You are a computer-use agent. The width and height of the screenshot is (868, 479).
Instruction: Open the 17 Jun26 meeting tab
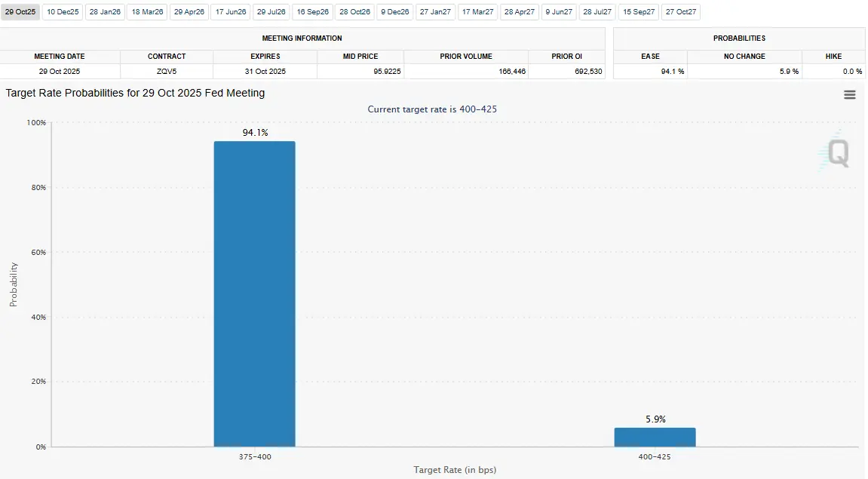tap(231, 11)
